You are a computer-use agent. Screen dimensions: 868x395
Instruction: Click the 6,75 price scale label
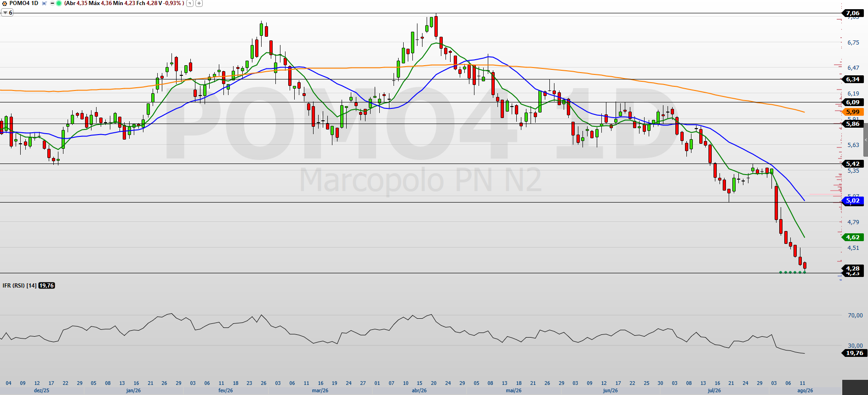(853, 43)
